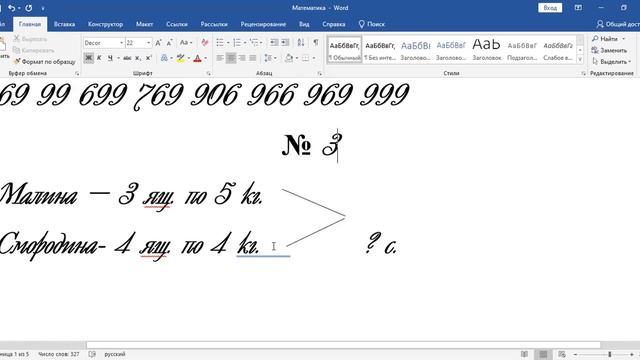Click the word count Число слов: 327
Screen dimensions: 640x360
[59, 354]
